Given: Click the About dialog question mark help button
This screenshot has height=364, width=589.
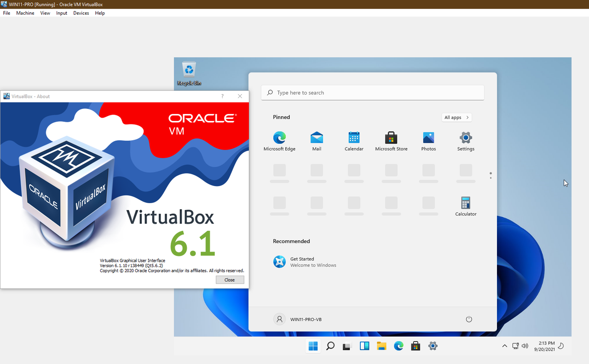Looking at the screenshot, I should (222, 96).
